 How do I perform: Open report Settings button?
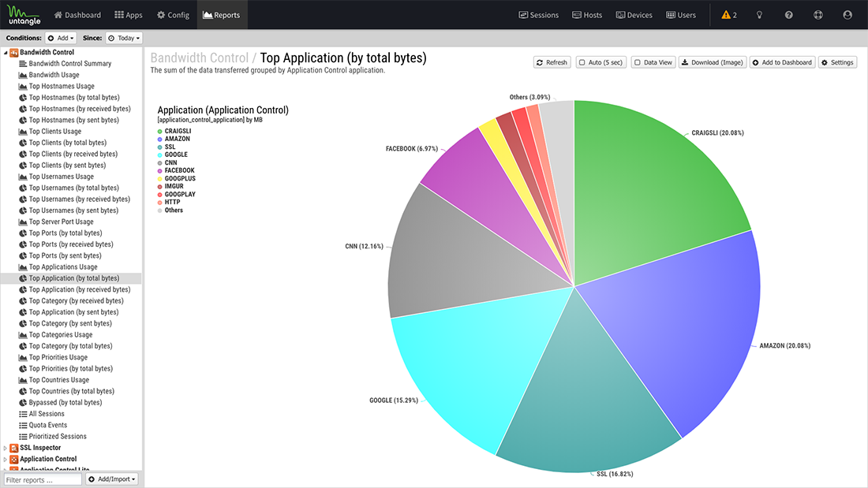837,62
